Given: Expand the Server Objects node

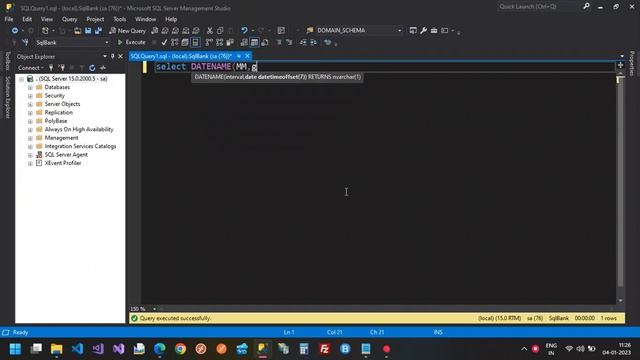Looking at the screenshot, I should [30, 104].
